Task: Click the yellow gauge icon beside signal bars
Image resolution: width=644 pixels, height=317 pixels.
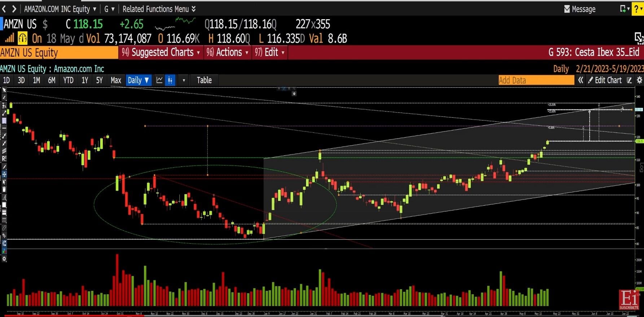Action: pos(22,38)
